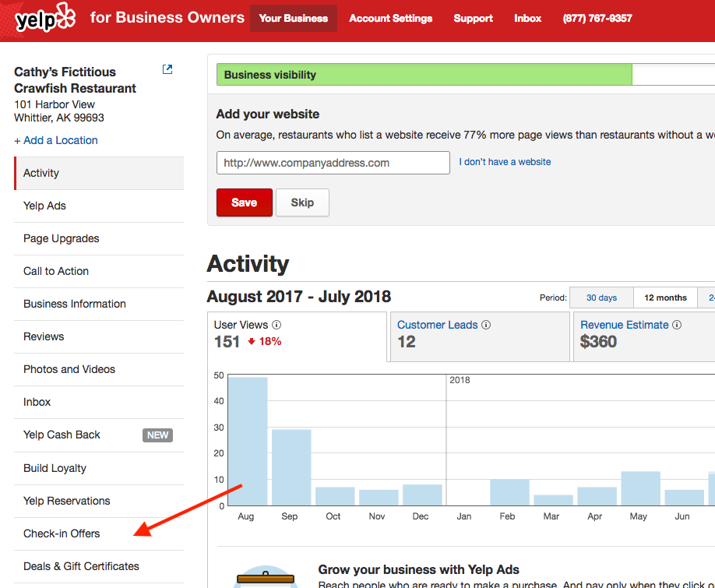The width and height of the screenshot is (715, 588).
Task: Click the I don't have a website link
Action: pyautogui.click(x=505, y=162)
